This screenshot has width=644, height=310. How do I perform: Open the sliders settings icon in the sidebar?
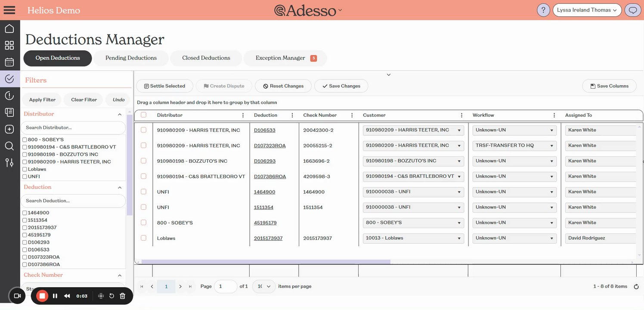[9, 162]
